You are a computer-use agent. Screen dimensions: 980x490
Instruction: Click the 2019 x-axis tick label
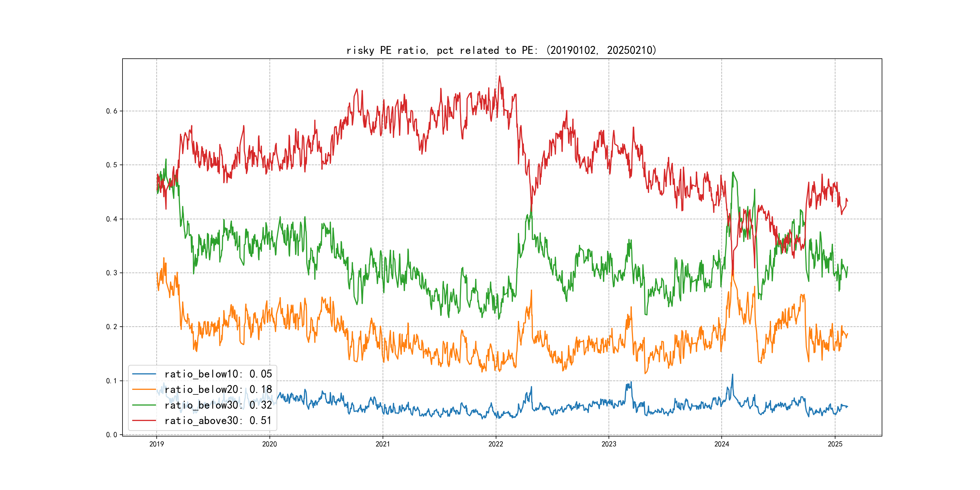[x=156, y=444]
